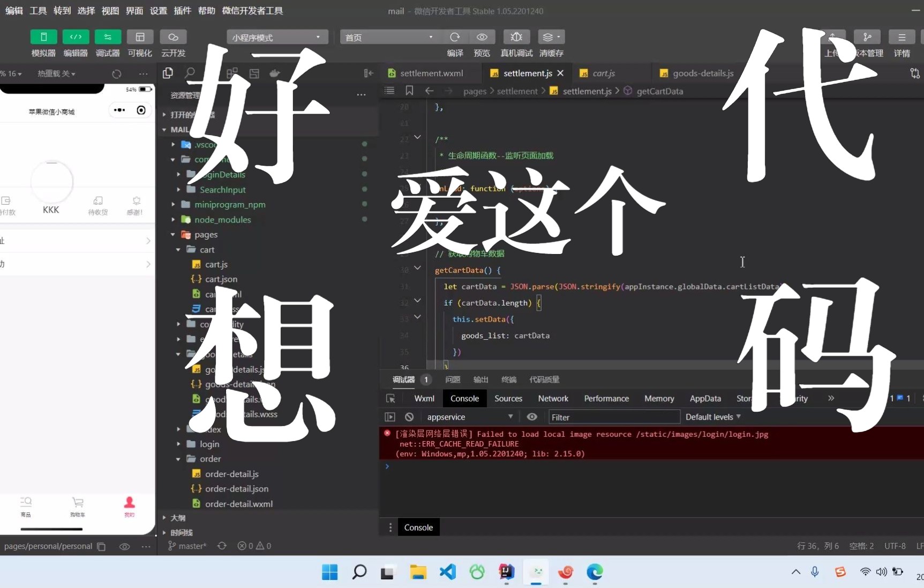Open the cloud development button
The height and width of the screenshot is (588, 924).
(173, 37)
